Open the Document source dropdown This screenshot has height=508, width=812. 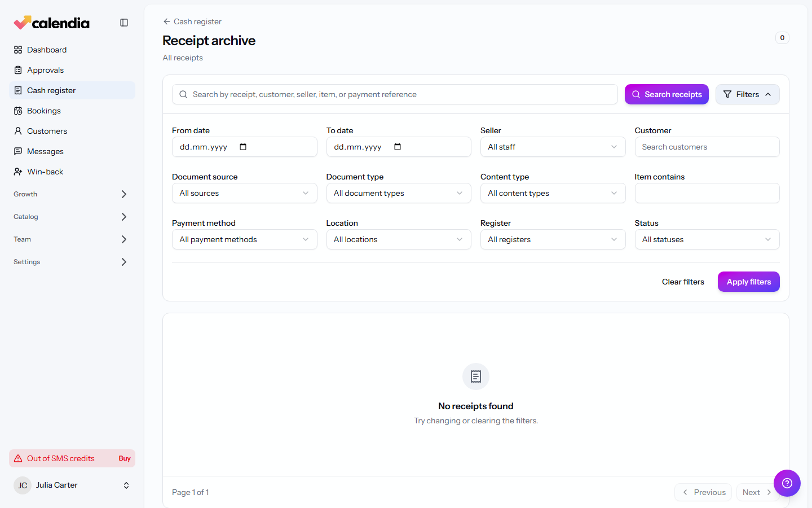point(244,193)
